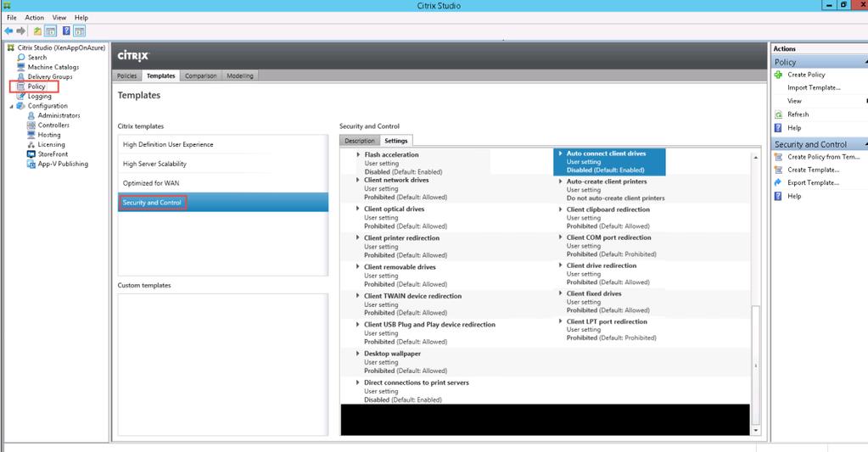The width and height of the screenshot is (868, 452).
Task: Click Export Template... action text
Action: coord(813,182)
